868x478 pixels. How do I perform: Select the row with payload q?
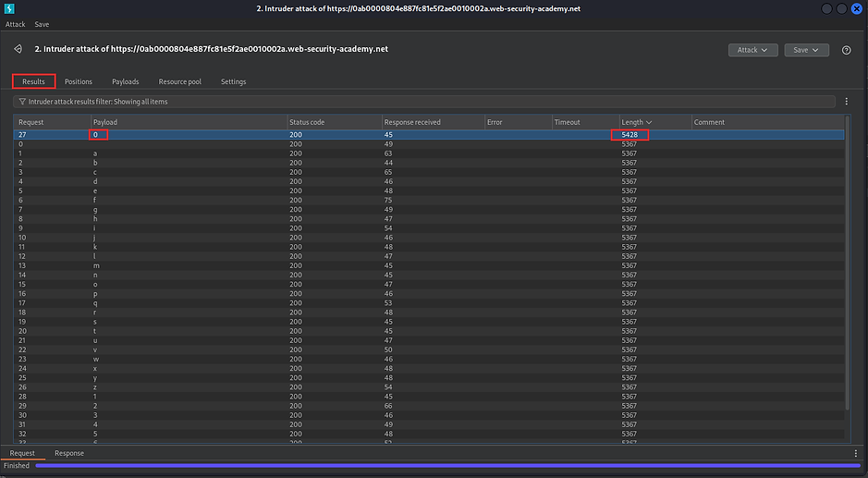pyautogui.click(x=429, y=303)
